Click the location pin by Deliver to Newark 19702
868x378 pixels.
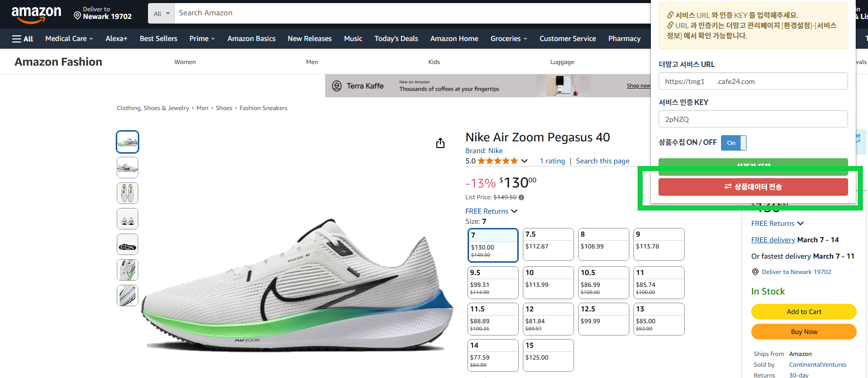755,272
